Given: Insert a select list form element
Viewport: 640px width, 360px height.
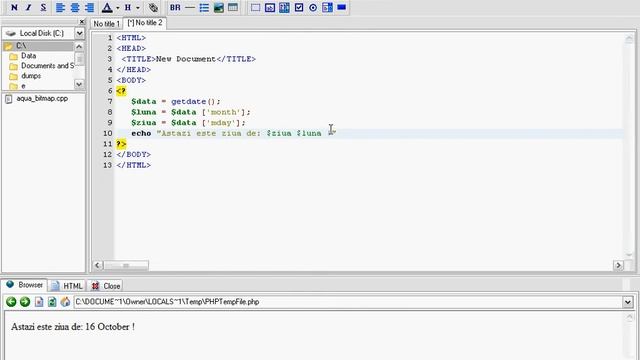Looking at the screenshot, I should click(327, 7).
